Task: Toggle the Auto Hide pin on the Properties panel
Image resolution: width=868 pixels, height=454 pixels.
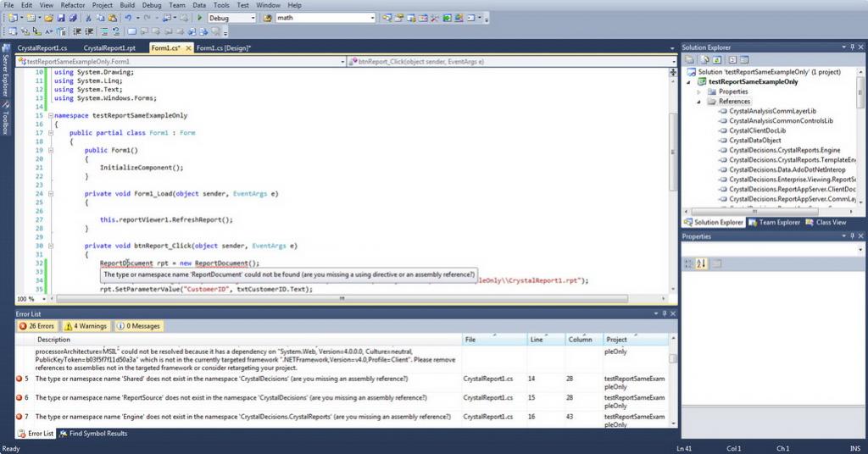Action: pyautogui.click(x=853, y=236)
